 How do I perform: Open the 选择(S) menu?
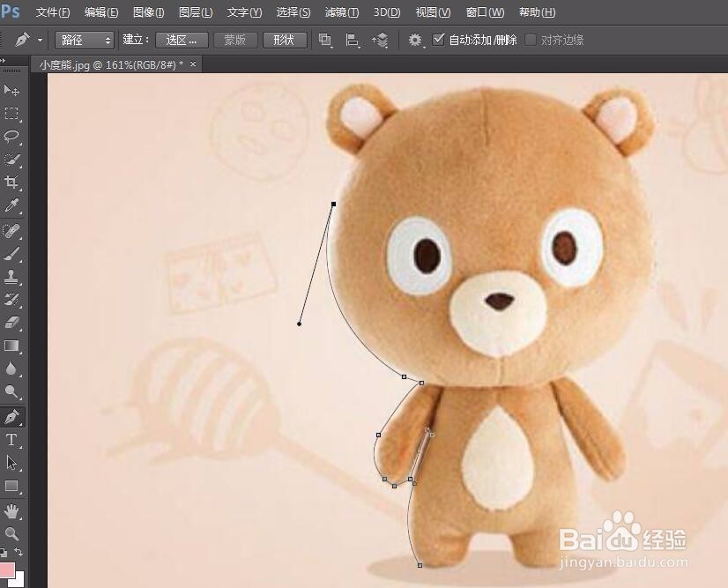coord(293,12)
